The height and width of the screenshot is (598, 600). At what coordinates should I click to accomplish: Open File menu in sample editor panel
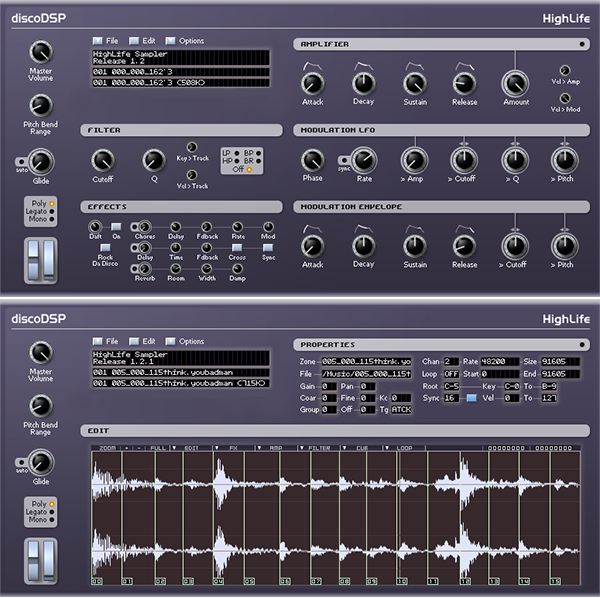pos(106,341)
